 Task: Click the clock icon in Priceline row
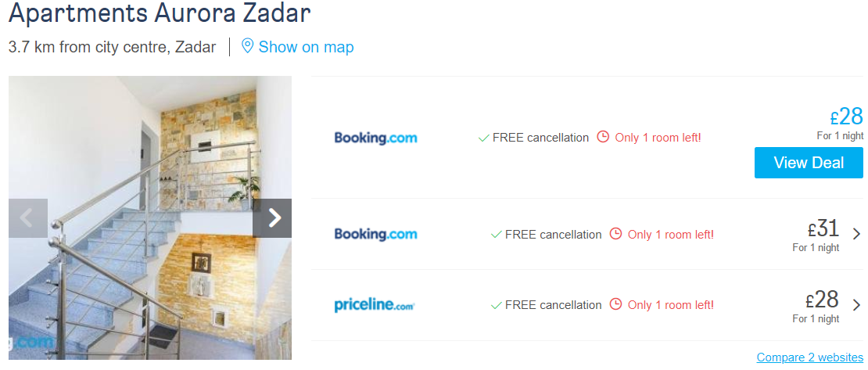coord(615,304)
